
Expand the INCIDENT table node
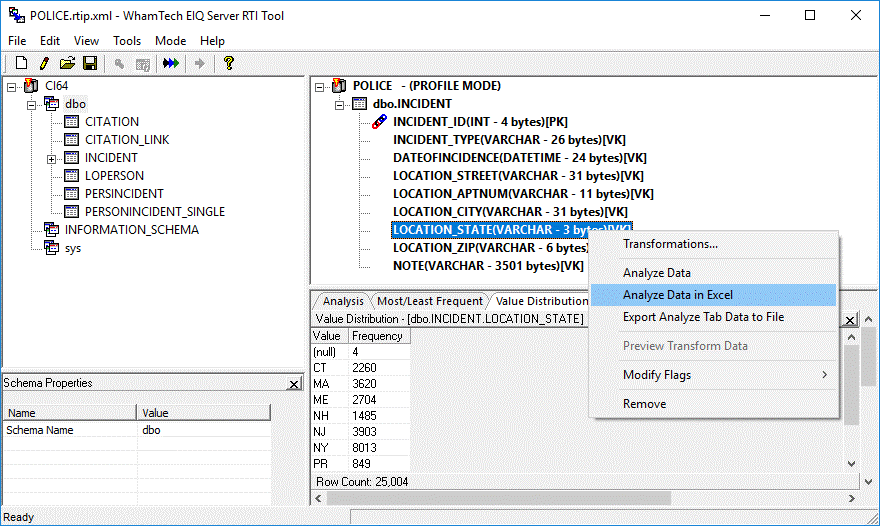click(x=52, y=159)
